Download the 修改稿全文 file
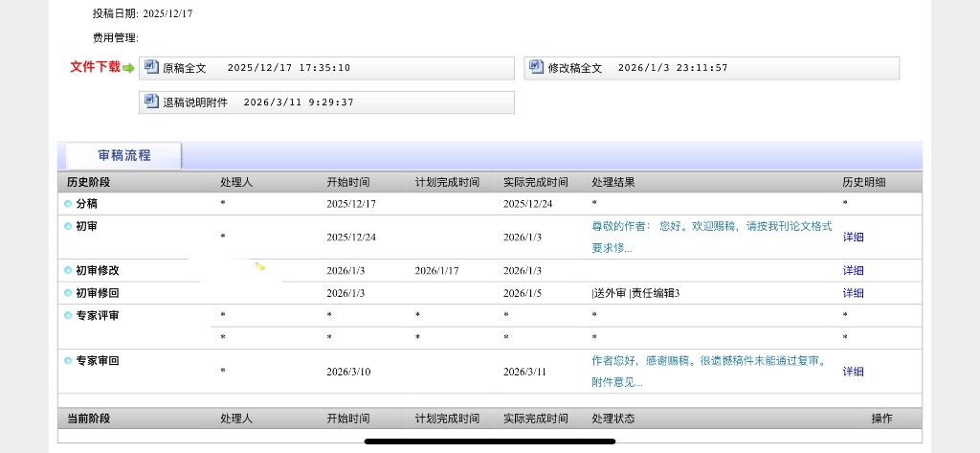The image size is (980, 453). [x=575, y=68]
